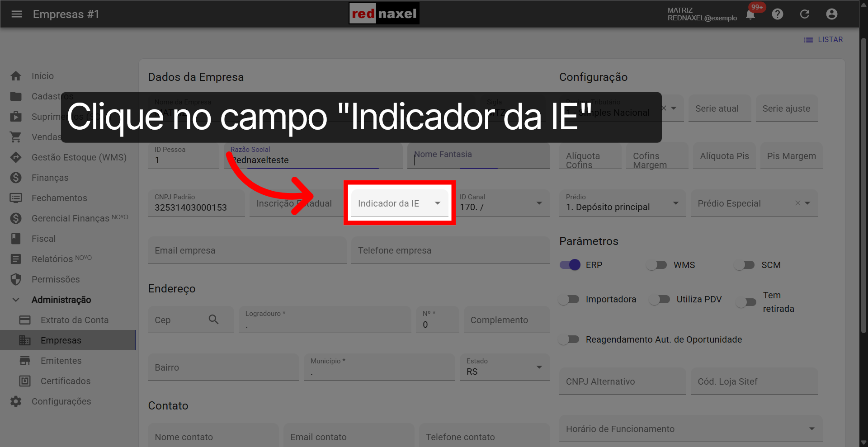This screenshot has height=447, width=868.
Task: Refresh the page via reload icon
Action: tap(805, 14)
